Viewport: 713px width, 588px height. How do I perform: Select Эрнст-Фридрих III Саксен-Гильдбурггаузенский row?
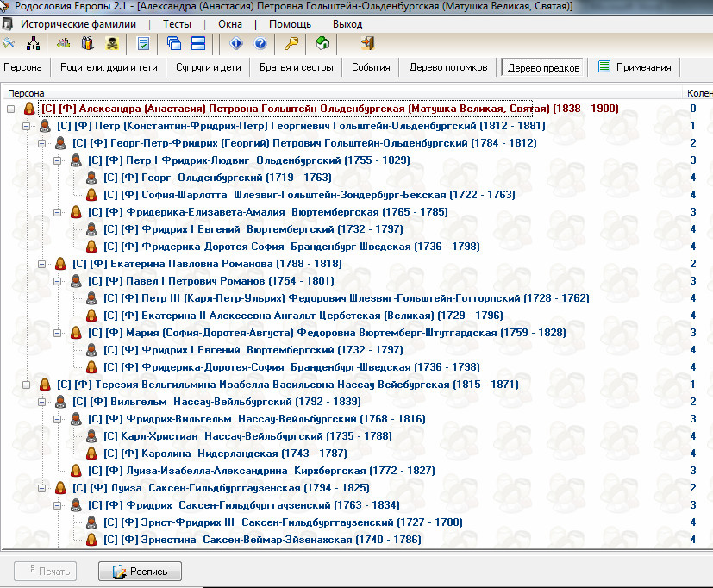point(284,522)
